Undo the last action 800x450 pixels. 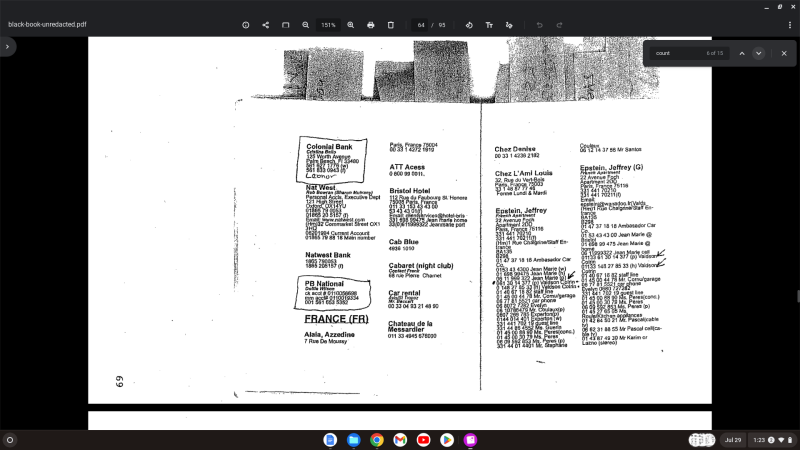(539, 25)
